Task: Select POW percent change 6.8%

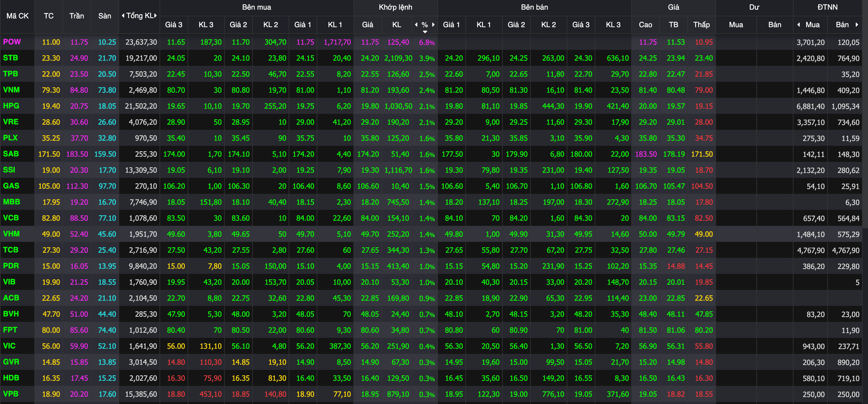Action: [x=426, y=43]
